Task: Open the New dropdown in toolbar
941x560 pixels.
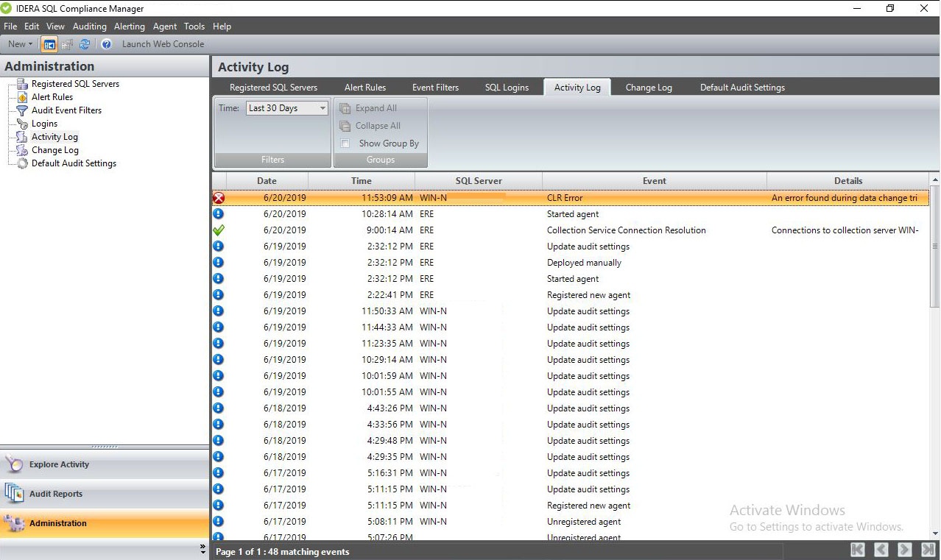Action: tap(20, 44)
